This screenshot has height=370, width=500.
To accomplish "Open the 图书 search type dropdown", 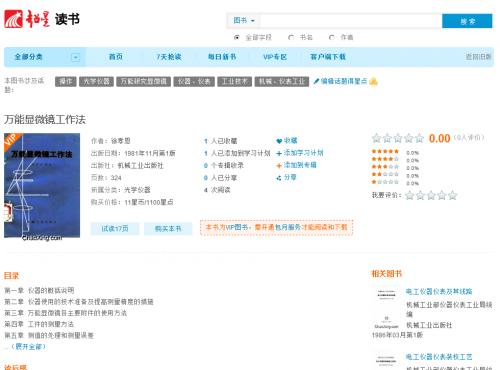I will (244, 21).
